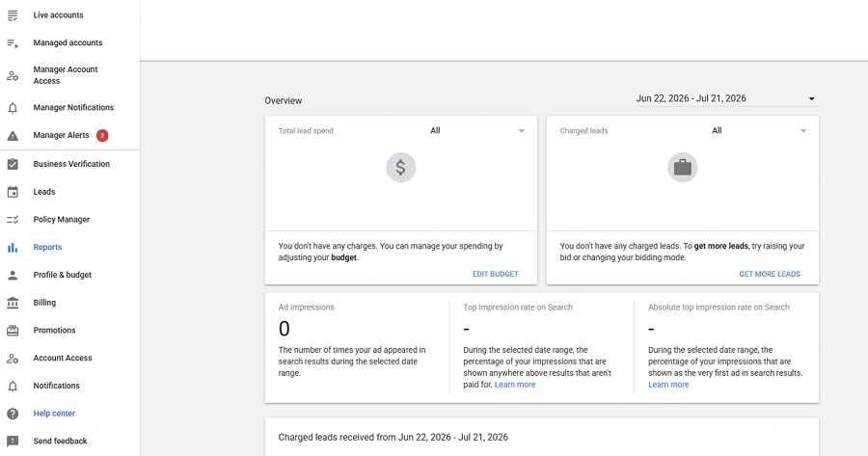Click the Ad impressions value 0
The image size is (868, 456).
click(284, 330)
